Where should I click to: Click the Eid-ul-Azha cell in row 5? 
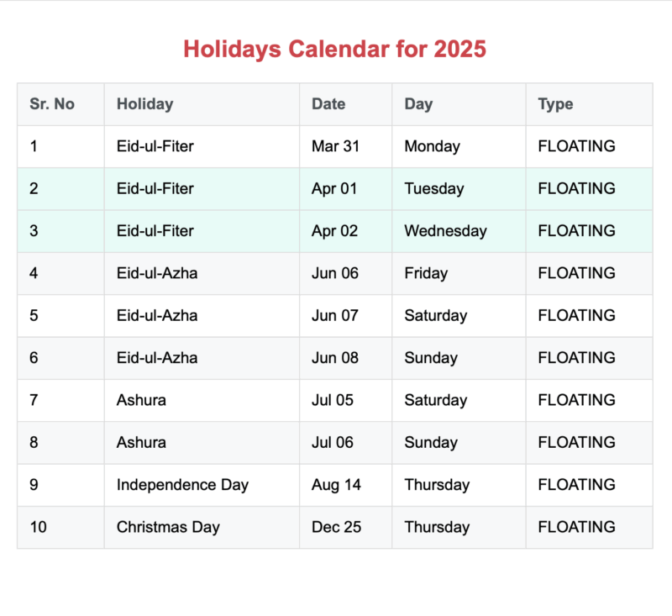(157, 316)
